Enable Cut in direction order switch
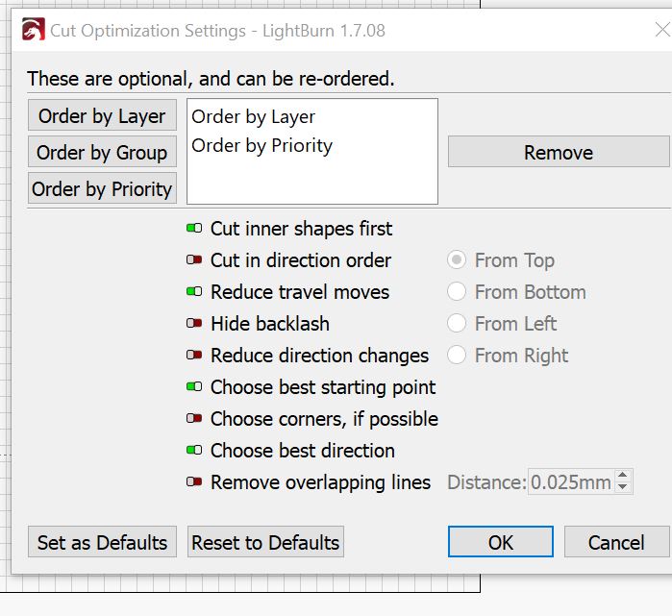The width and height of the screenshot is (672, 616). point(194,260)
